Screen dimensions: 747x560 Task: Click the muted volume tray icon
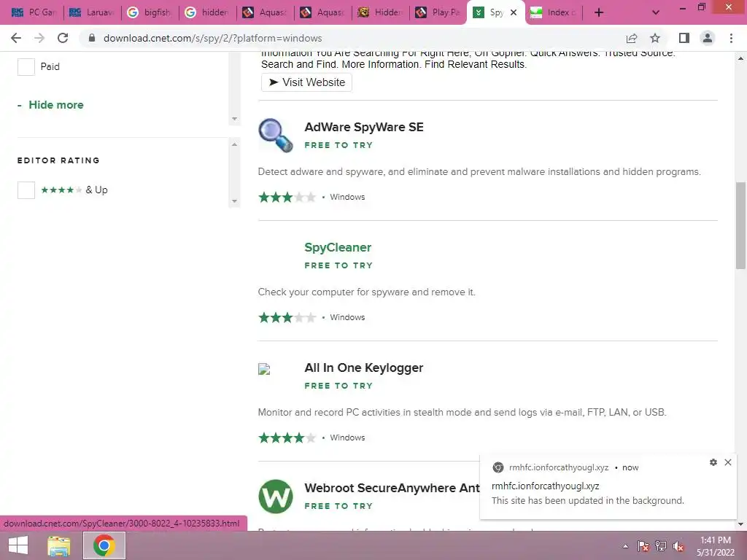678,546
